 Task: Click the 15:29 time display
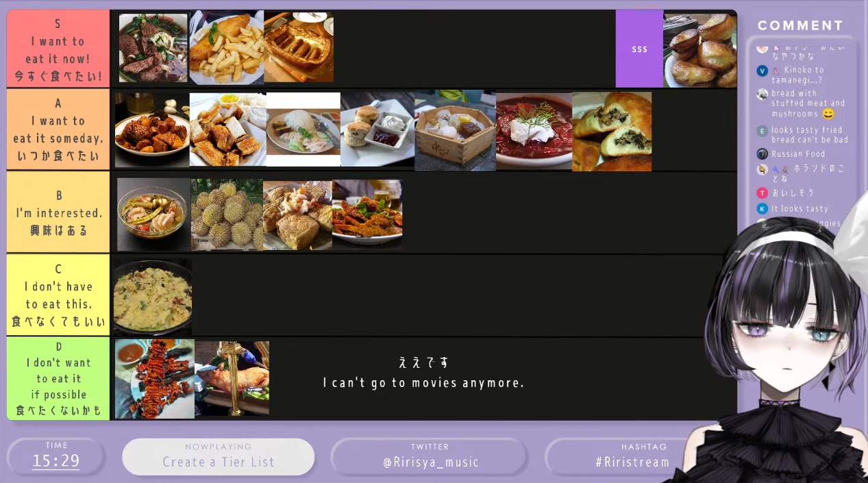pos(56,456)
